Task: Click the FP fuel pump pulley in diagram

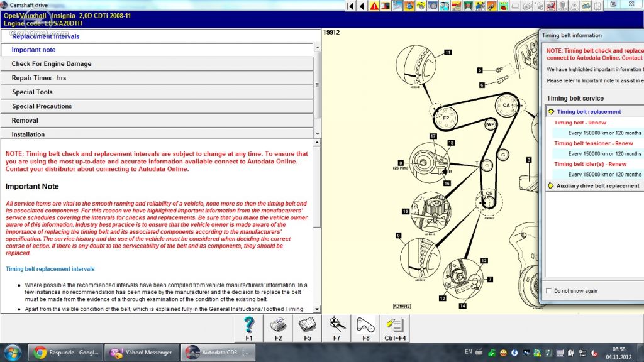Action: [446, 118]
